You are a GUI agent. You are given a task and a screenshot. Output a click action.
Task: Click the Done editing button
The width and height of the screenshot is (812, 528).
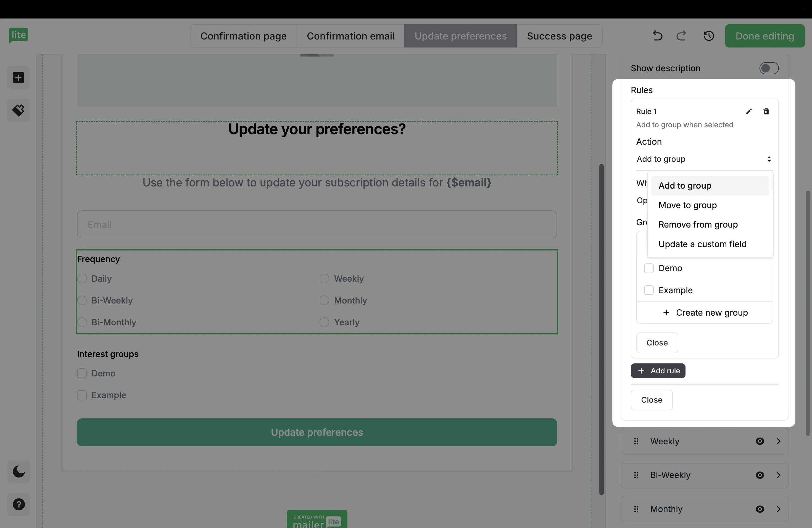pos(764,36)
